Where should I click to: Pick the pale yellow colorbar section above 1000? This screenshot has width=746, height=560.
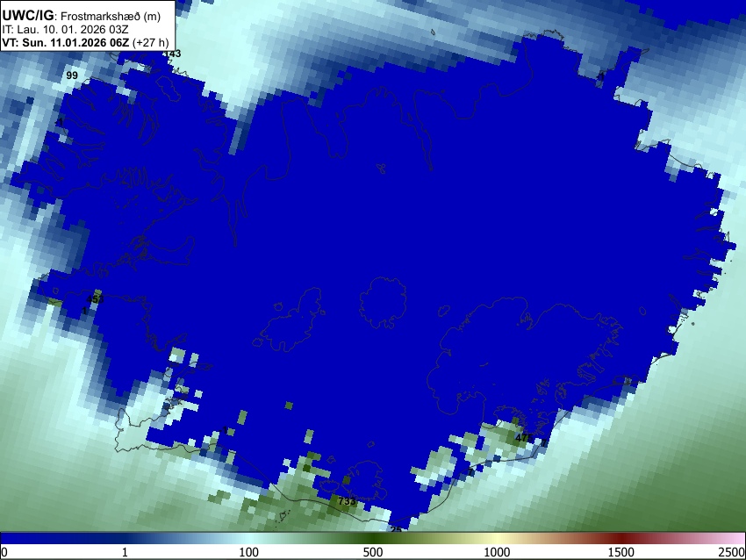pos(497,539)
